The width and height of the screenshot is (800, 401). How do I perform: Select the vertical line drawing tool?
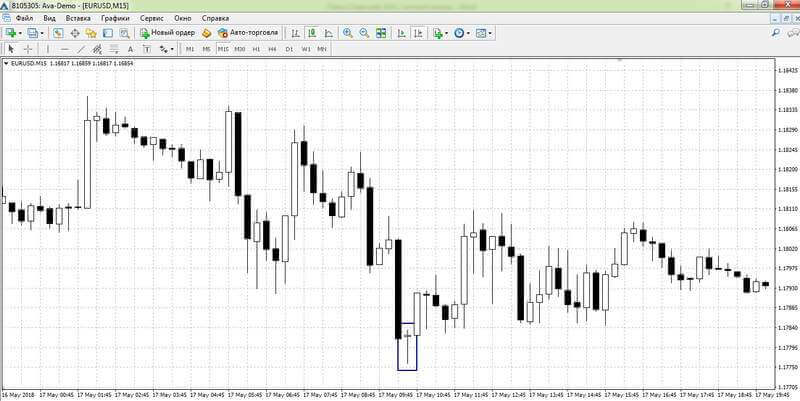click(x=48, y=49)
